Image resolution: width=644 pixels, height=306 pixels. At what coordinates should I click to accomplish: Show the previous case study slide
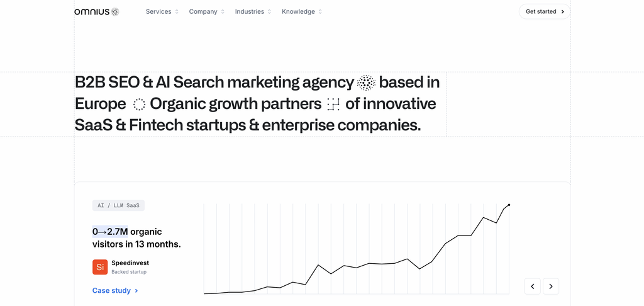tap(533, 286)
